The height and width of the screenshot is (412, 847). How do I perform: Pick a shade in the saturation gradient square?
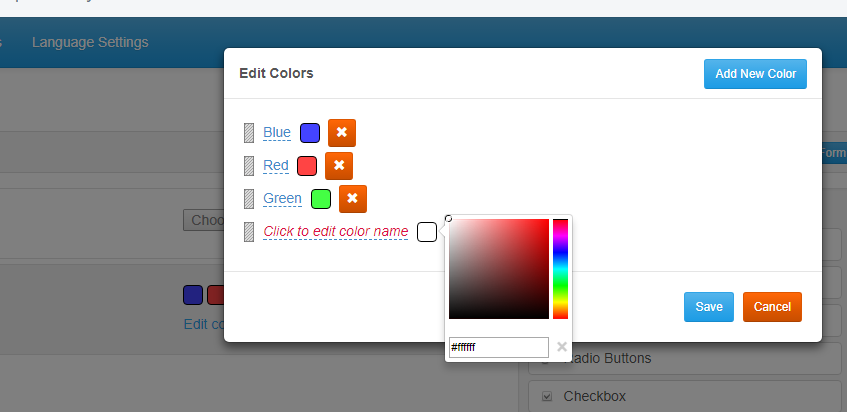(499, 269)
